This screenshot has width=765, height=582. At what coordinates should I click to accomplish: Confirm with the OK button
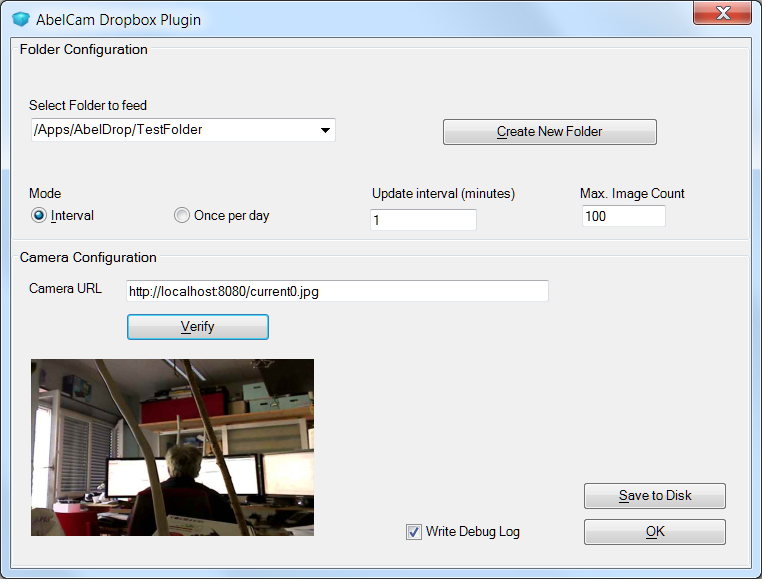pos(655,532)
